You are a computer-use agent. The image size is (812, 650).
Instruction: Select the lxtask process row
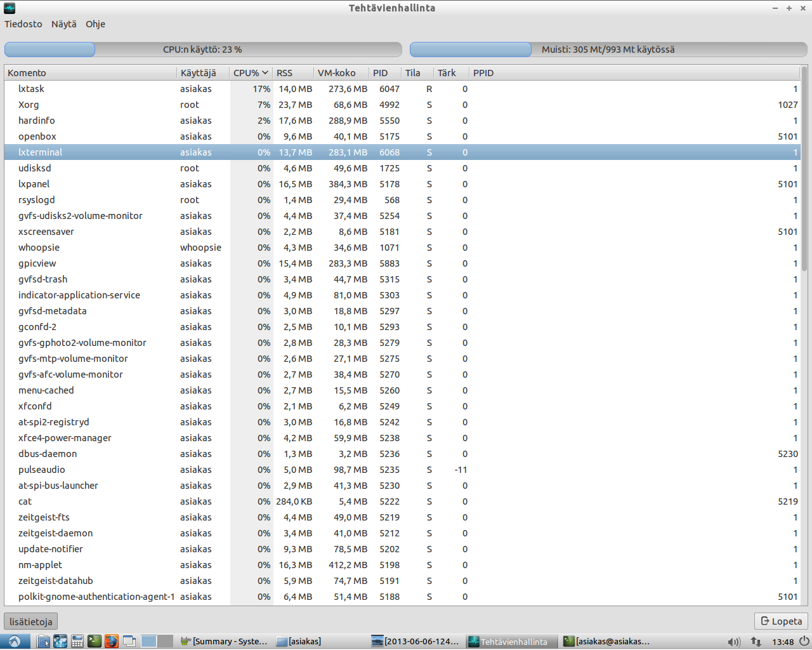click(x=402, y=89)
